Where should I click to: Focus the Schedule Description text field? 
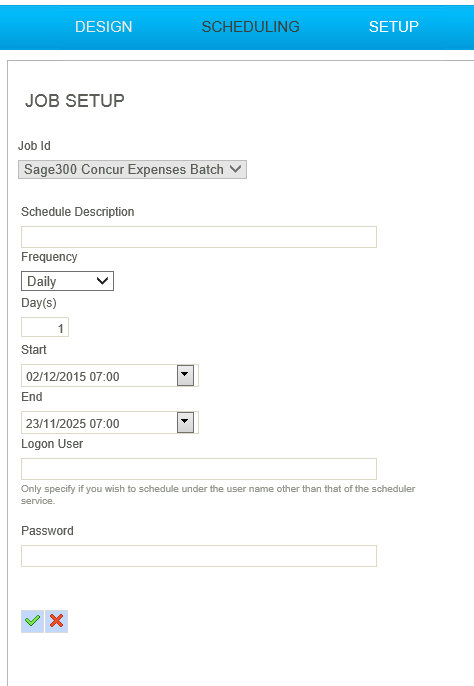point(199,237)
